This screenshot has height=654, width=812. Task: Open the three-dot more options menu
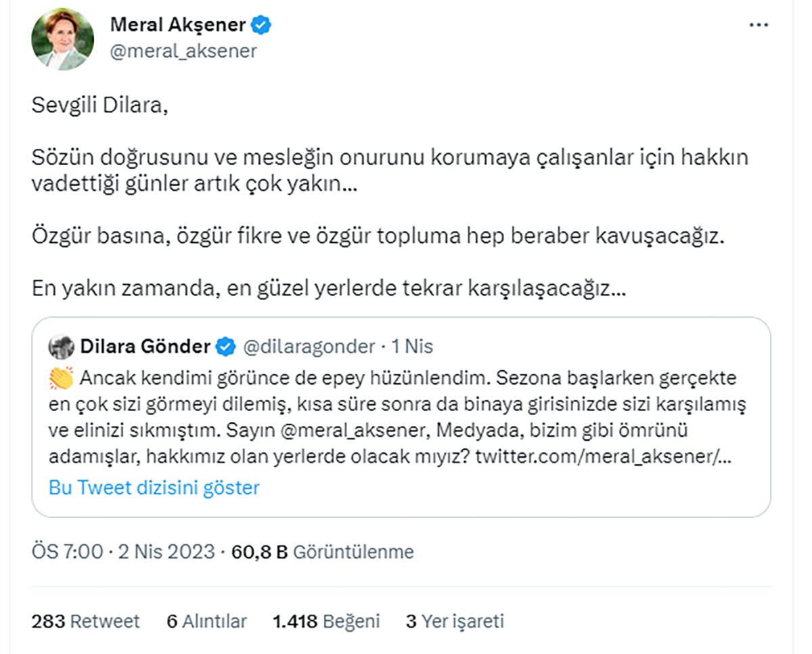pos(759,26)
